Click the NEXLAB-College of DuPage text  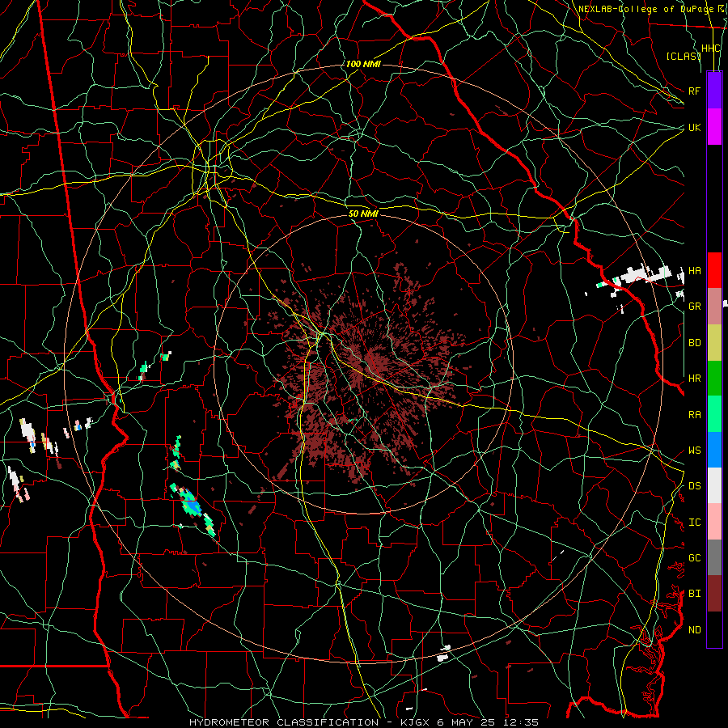pyautogui.click(x=645, y=9)
